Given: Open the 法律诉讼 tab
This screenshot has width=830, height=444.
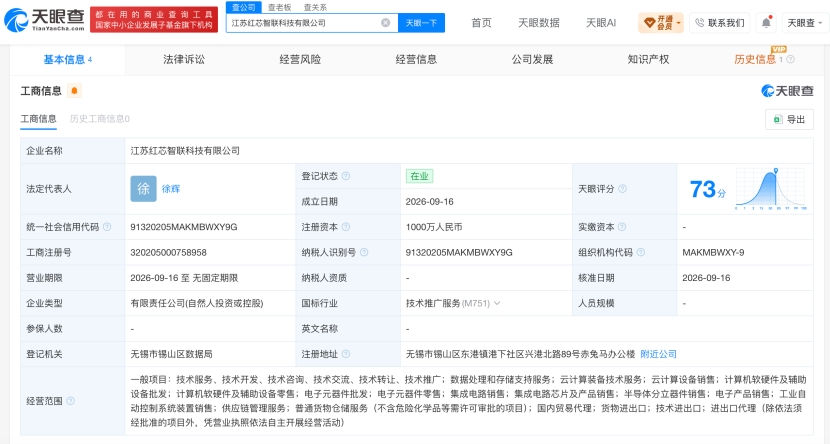Looking at the screenshot, I should tap(184, 59).
